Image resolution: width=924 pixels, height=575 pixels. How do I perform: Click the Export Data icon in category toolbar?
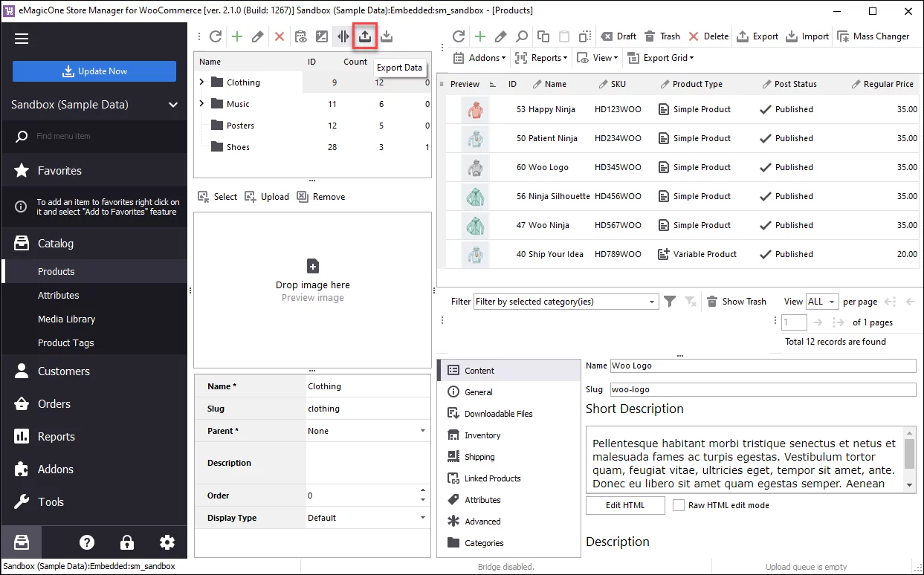pos(365,36)
